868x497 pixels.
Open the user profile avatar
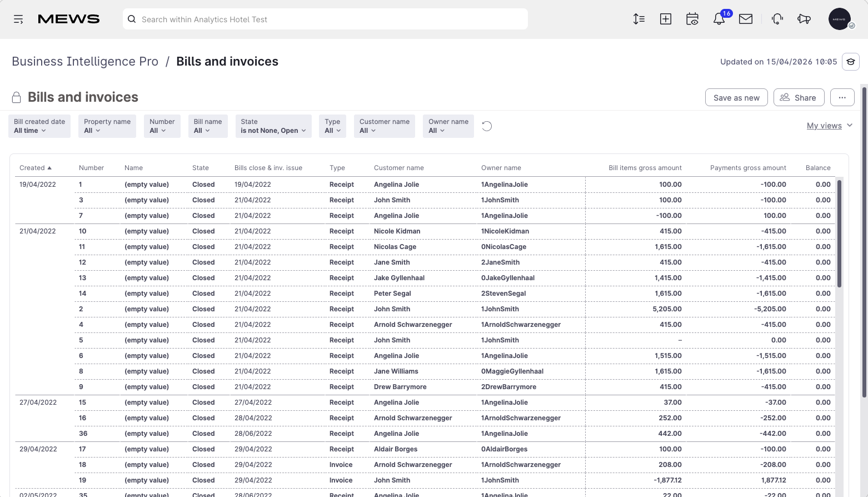tap(840, 19)
